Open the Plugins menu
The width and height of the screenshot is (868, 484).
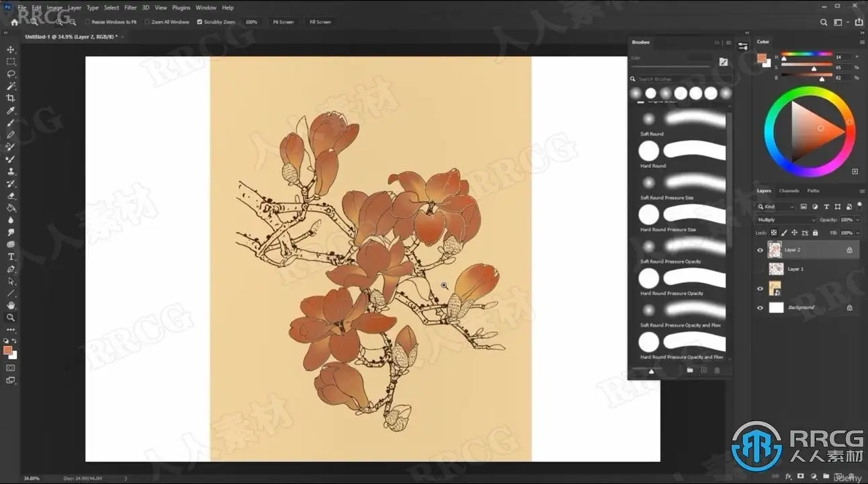181,7
